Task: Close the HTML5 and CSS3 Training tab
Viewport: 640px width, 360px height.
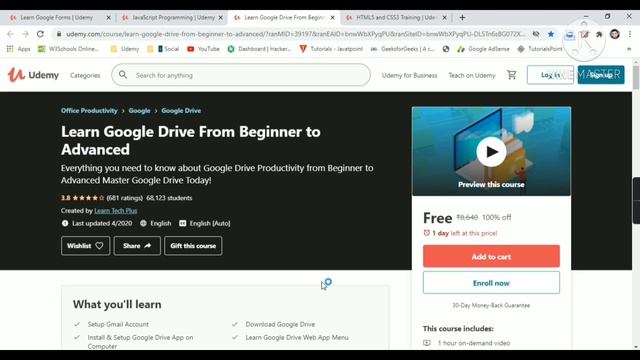Action: click(x=444, y=18)
